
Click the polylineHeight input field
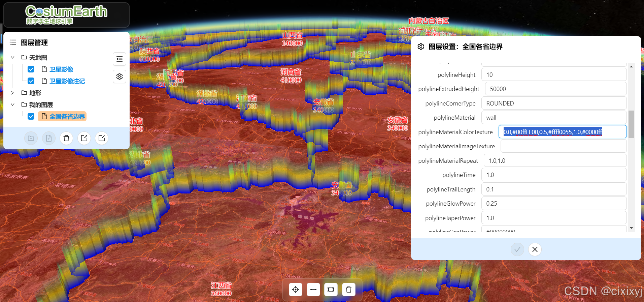554,75
